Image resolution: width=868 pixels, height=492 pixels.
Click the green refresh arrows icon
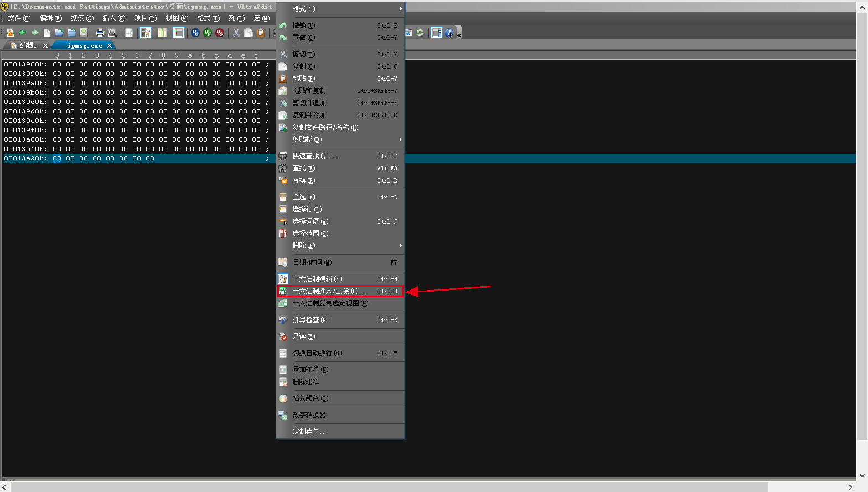click(x=420, y=33)
